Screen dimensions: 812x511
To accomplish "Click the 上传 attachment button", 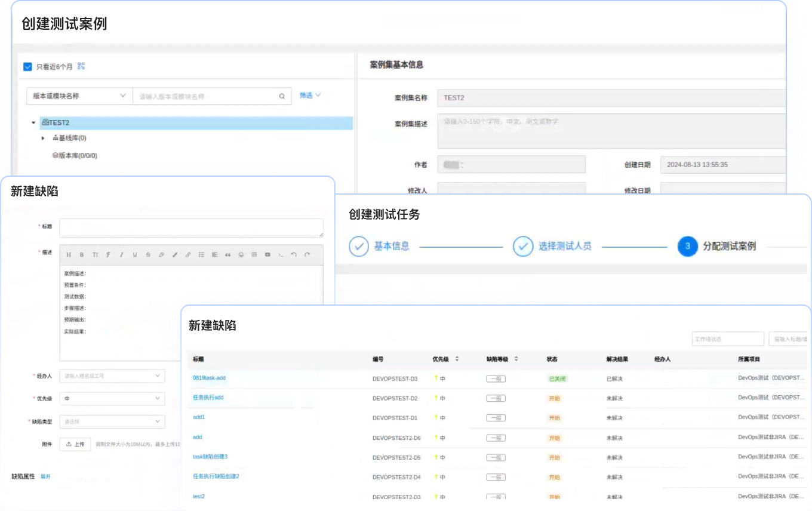I will coord(75,444).
